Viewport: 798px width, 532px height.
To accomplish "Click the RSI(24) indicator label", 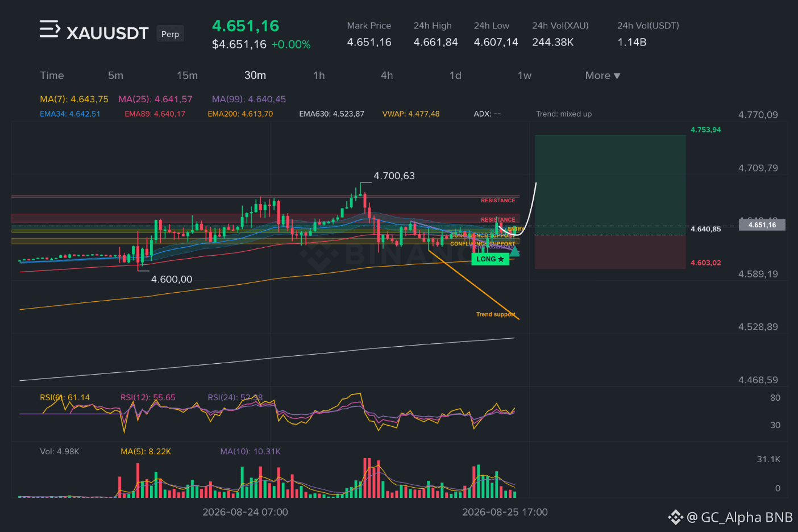I will pyautogui.click(x=235, y=397).
